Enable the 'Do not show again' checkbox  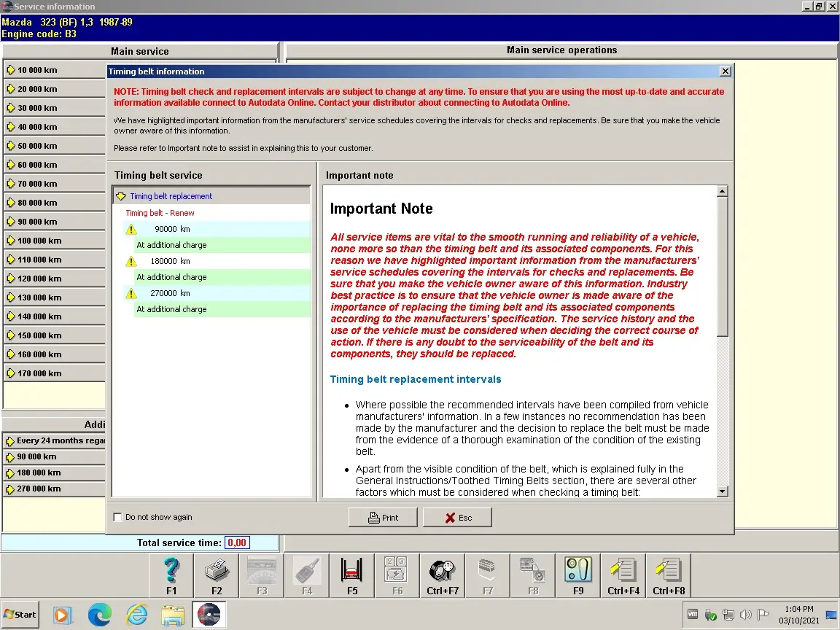118,518
